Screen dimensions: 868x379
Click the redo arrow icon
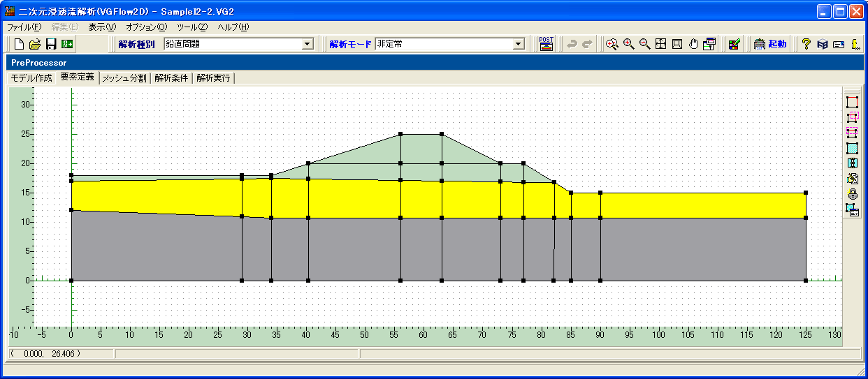[587, 44]
